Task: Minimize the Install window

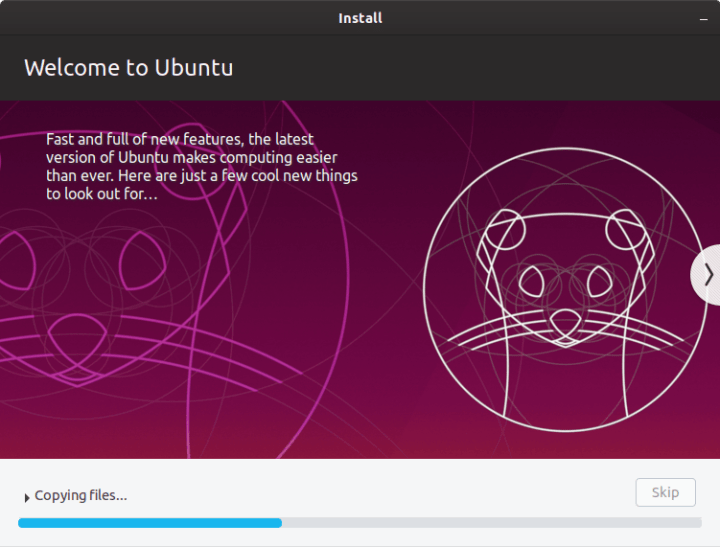Action: point(703,19)
